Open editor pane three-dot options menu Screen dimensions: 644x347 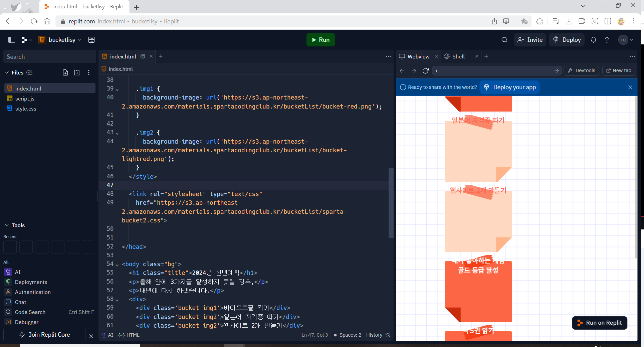[389, 56]
